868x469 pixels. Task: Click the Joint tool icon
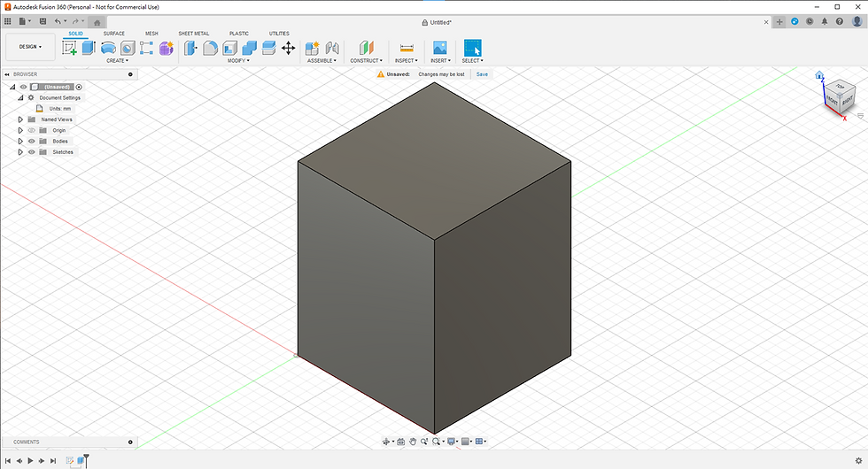click(332, 48)
